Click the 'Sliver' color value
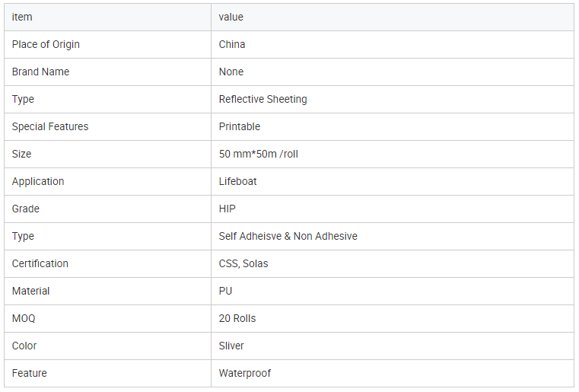The height and width of the screenshot is (392, 579). [x=232, y=346]
